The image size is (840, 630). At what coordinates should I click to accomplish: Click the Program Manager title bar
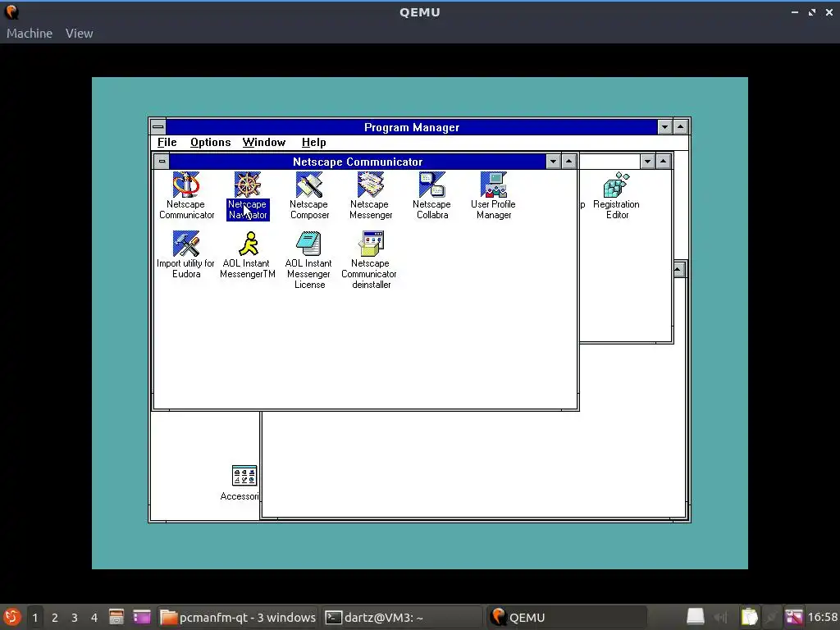pyautogui.click(x=412, y=127)
